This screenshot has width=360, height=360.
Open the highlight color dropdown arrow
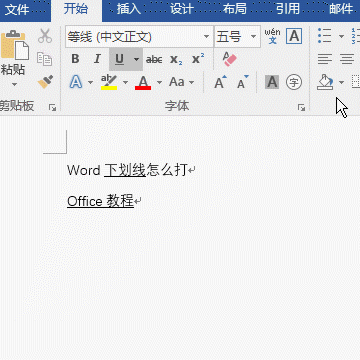pyautogui.click(x=125, y=82)
